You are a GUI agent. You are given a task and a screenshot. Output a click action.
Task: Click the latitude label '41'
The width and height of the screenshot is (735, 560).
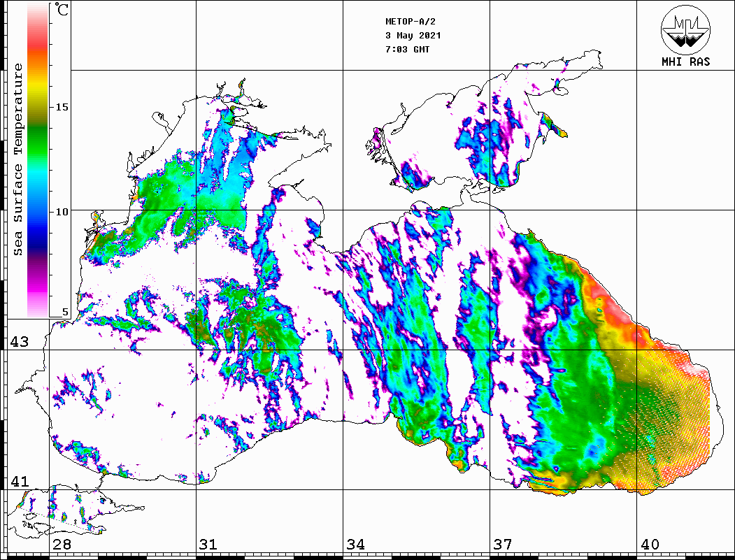tap(20, 481)
